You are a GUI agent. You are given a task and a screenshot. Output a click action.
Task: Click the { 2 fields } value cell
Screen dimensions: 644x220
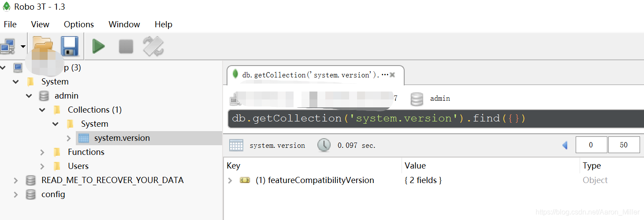click(x=423, y=180)
